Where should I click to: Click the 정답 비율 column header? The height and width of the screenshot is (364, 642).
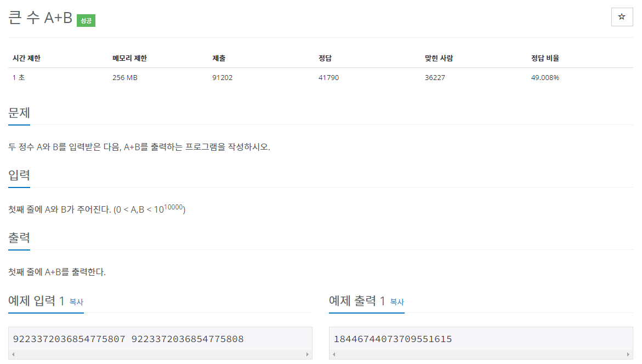[x=545, y=58]
